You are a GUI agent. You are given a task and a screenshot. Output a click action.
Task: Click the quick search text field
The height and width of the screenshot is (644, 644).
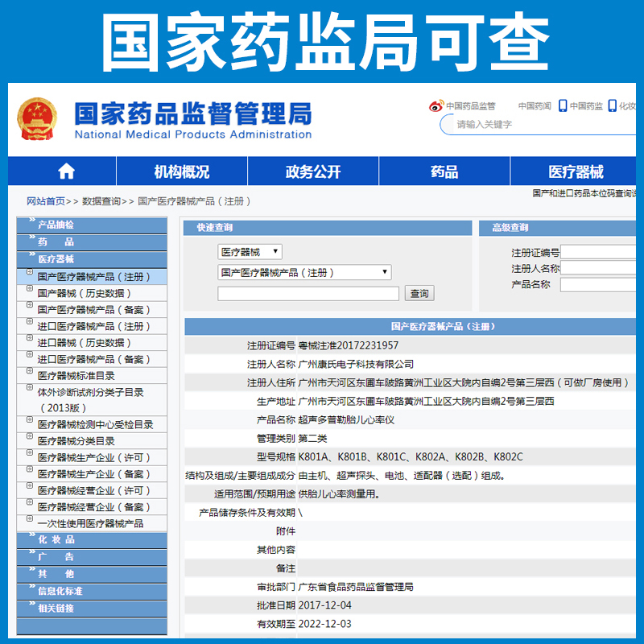(x=308, y=294)
